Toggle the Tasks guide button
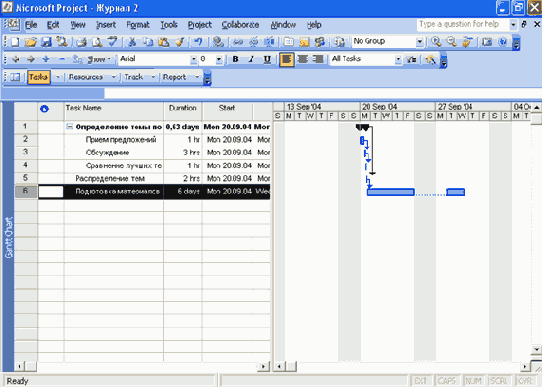Image resolution: width=542 pixels, height=387 pixels. click(39, 77)
